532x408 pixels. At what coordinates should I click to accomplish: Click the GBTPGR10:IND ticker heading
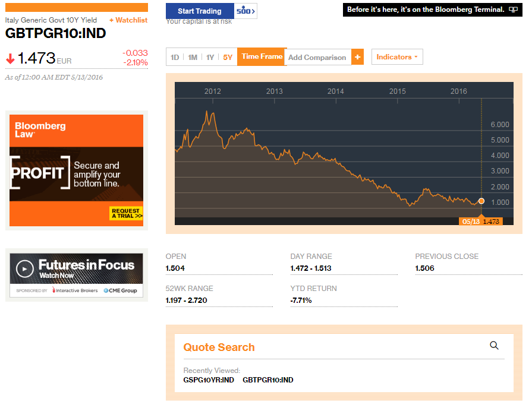pyautogui.click(x=56, y=33)
